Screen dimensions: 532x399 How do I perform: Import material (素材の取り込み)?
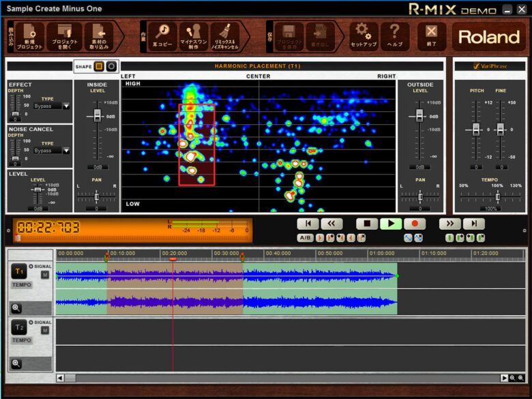tap(99, 37)
